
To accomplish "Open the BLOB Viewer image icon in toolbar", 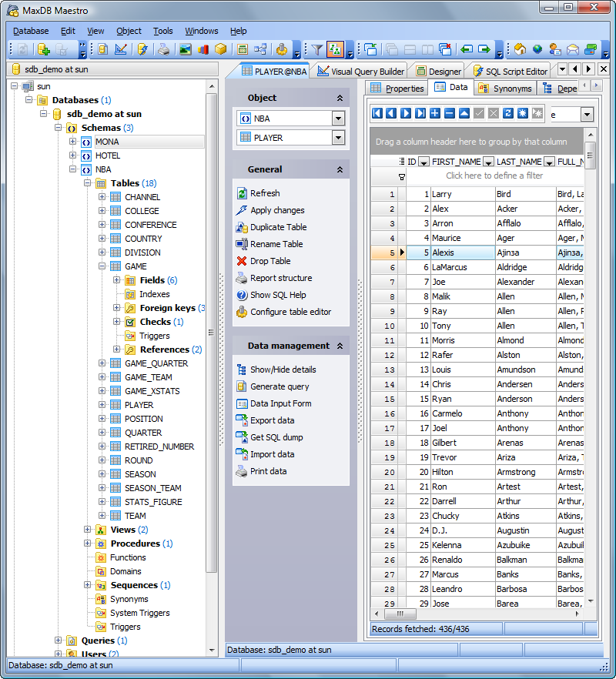I will (x=185, y=50).
